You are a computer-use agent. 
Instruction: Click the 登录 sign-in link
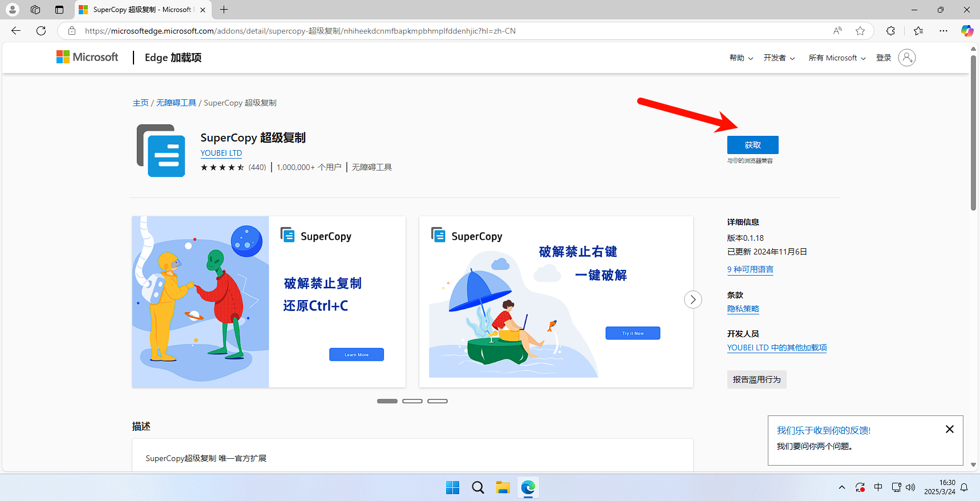point(884,58)
